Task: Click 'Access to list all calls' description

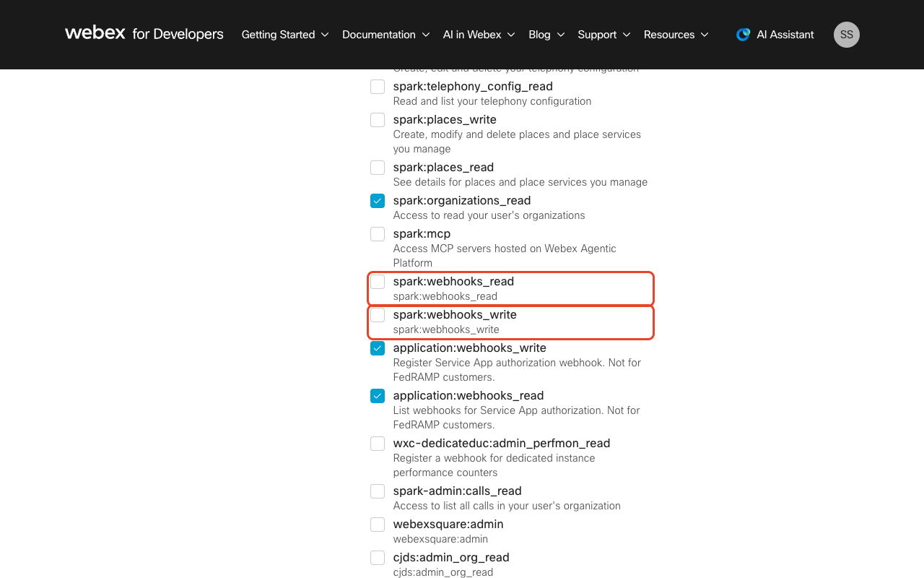Action: pos(507,506)
